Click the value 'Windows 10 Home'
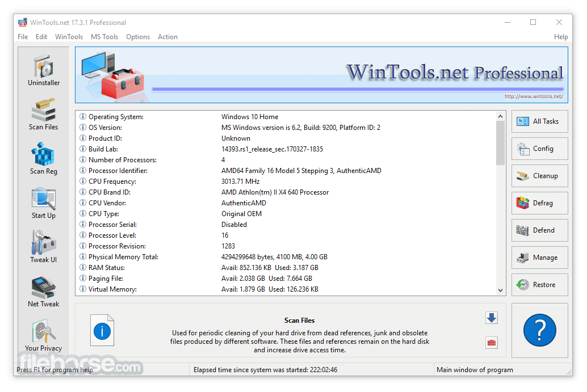Image resolution: width=587 pixels, height=392 pixels. pos(250,117)
